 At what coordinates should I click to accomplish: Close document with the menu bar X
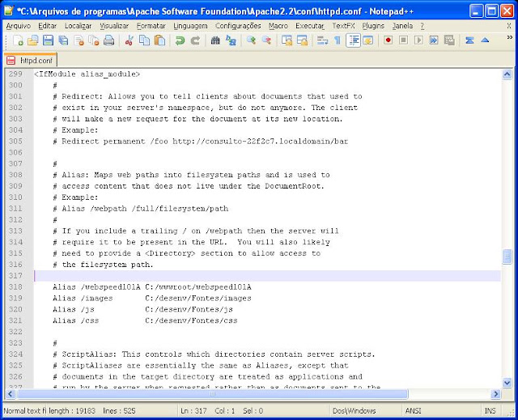(x=509, y=26)
